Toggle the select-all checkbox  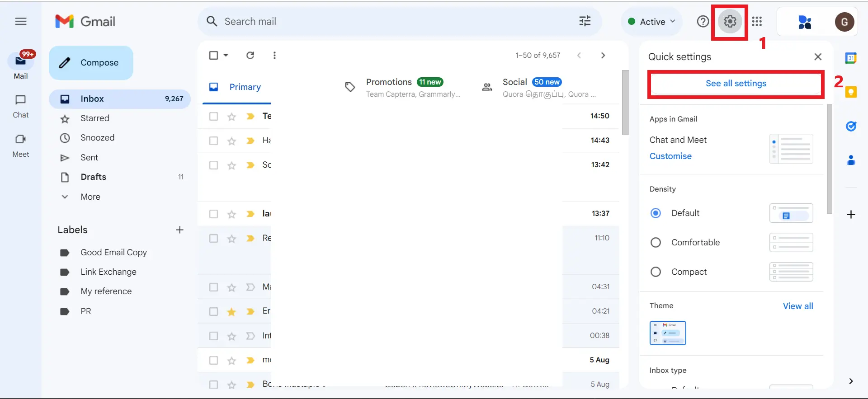[213, 55]
